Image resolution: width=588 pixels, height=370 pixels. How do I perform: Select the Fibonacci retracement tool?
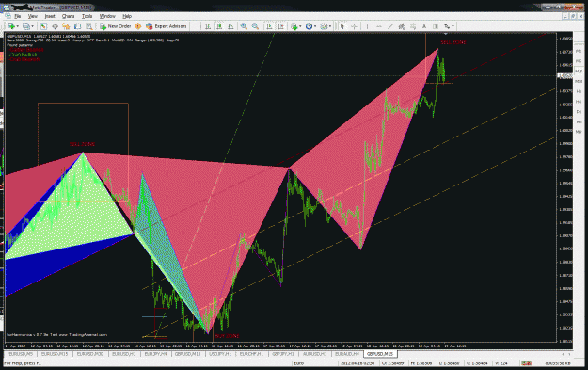(x=413, y=26)
